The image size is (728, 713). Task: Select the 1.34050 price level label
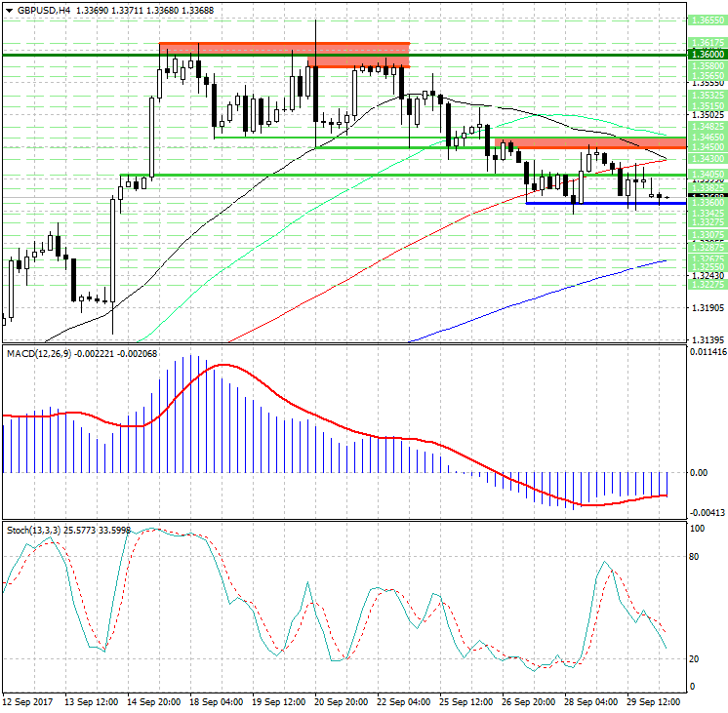click(x=708, y=175)
